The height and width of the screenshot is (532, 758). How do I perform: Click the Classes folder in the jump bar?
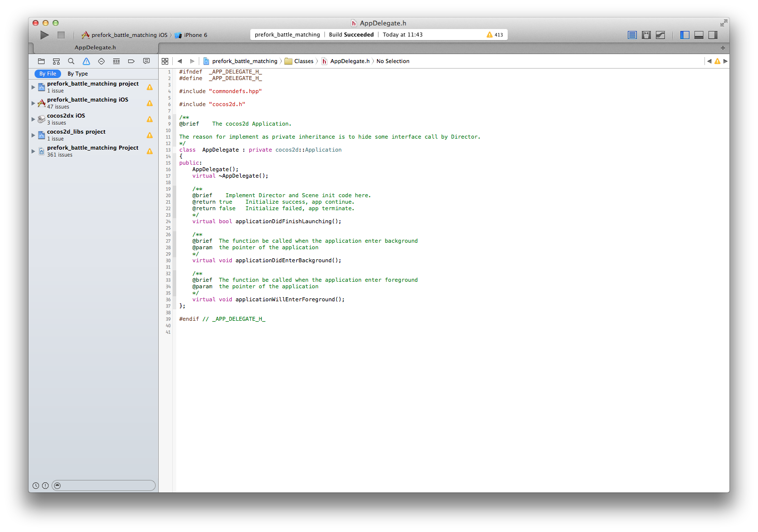tap(299, 61)
